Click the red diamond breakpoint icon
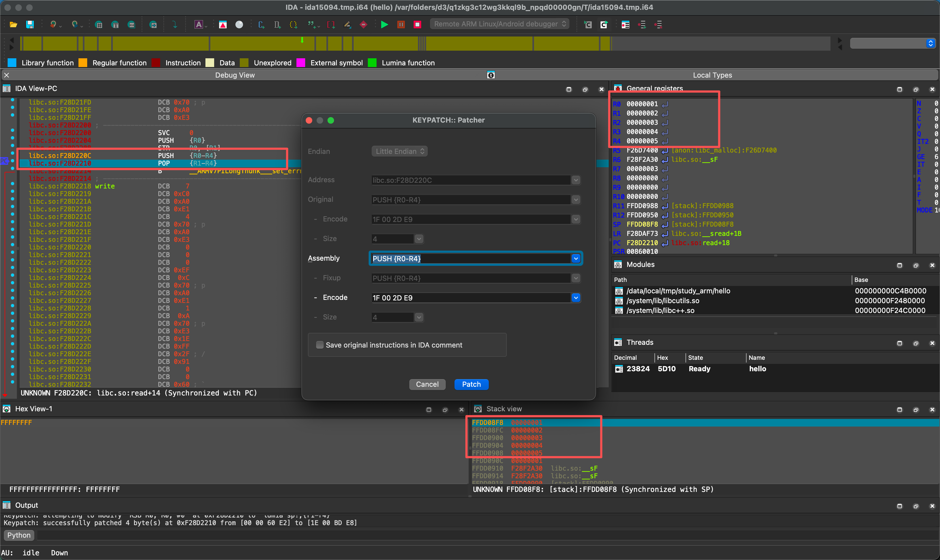This screenshot has height=560, width=940. coord(363,25)
